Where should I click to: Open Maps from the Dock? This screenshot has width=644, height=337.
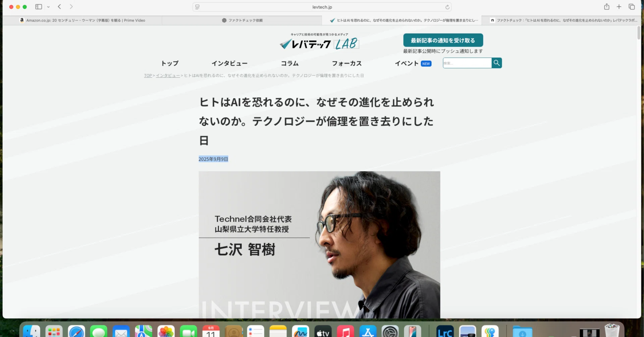(144, 332)
